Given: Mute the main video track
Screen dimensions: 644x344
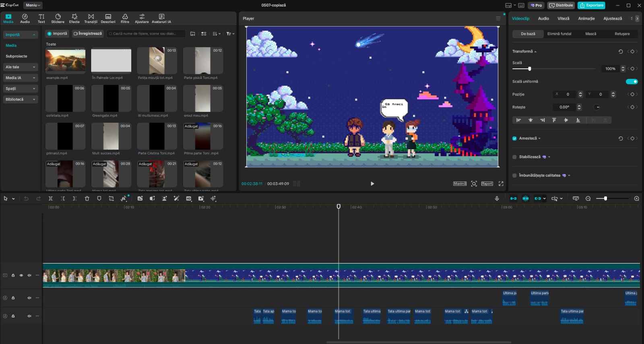Looking at the screenshot, I should coord(29,276).
